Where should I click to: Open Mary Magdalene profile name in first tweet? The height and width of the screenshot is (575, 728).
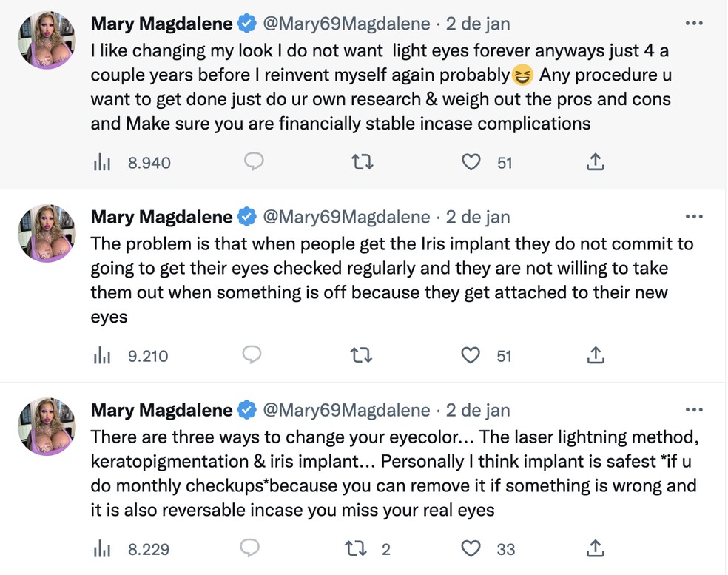click(161, 24)
